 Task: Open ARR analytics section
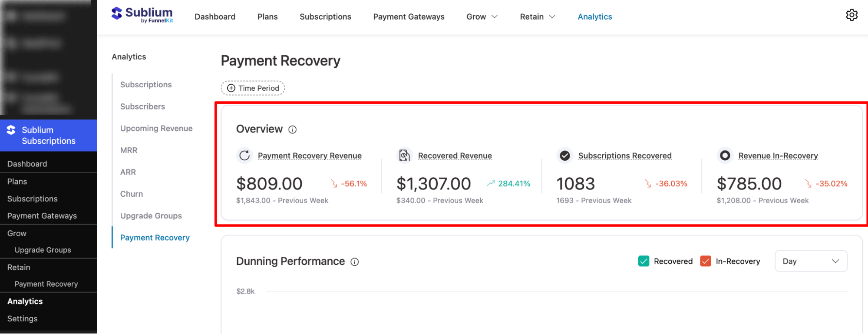point(128,172)
